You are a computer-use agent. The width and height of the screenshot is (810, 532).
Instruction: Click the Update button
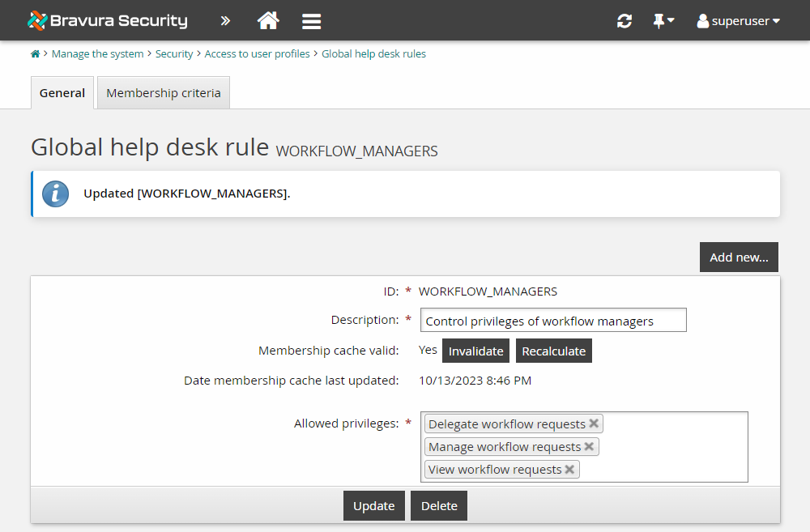(x=373, y=505)
